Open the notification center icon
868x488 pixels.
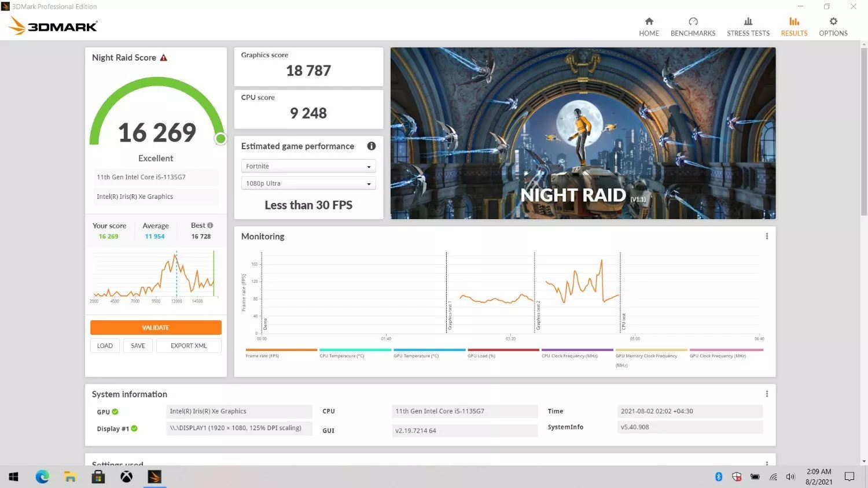pos(849,477)
